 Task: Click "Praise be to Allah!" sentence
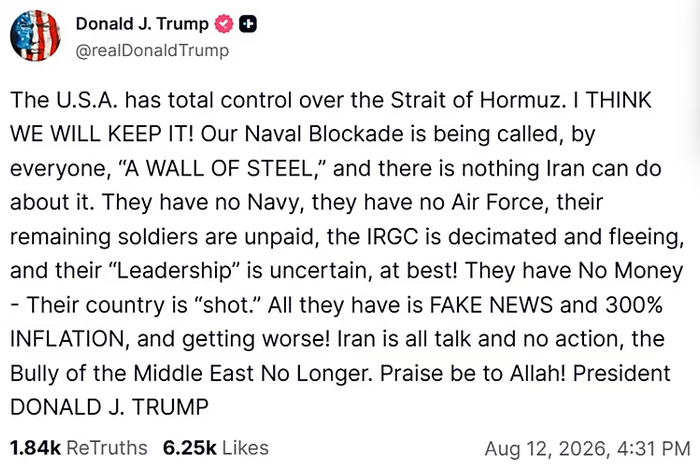(x=473, y=373)
